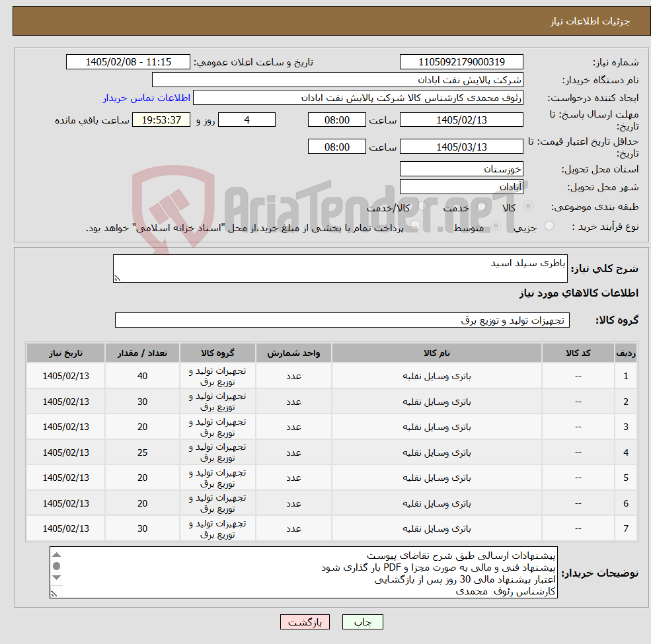Screen dimensions: 651x644
Task: Select the کالا radio button
Action: click(x=529, y=206)
